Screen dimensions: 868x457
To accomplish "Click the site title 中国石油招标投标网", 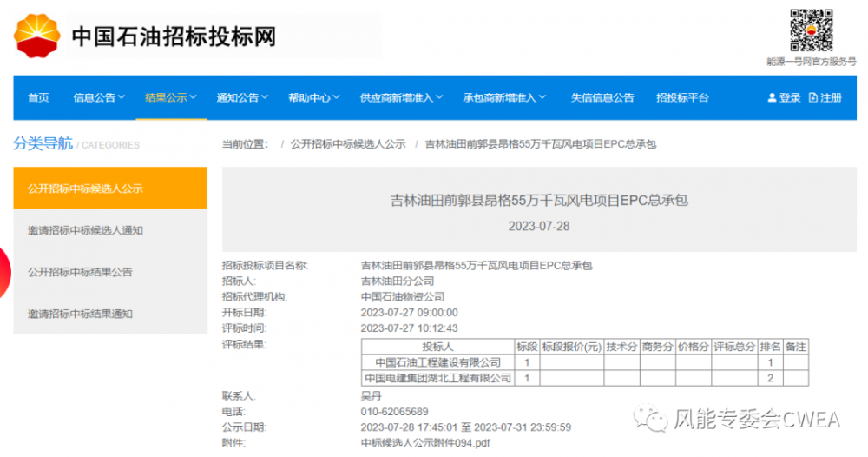I will coord(174,36).
